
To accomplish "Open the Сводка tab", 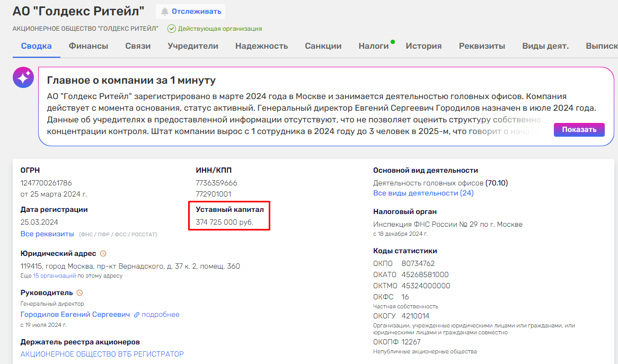I will pos(36,46).
